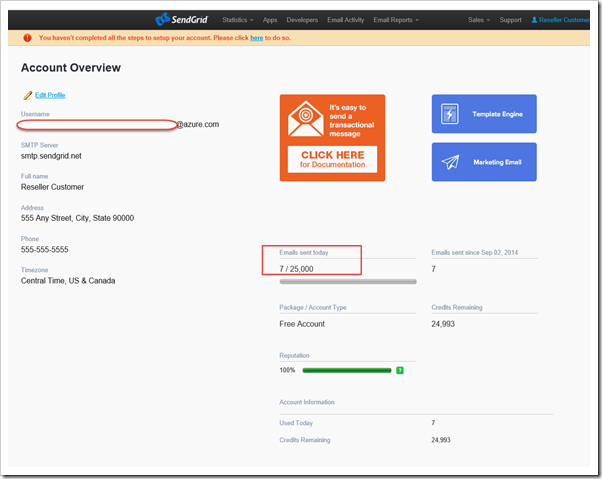Click the 'here' link in setup warning
The width and height of the screenshot is (602, 479).
click(x=256, y=38)
